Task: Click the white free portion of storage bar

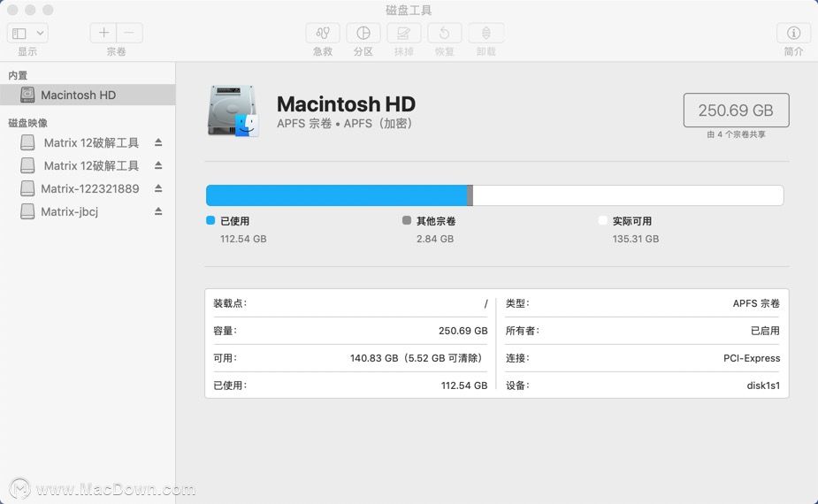Action: pyautogui.click(x=628, y=195)
